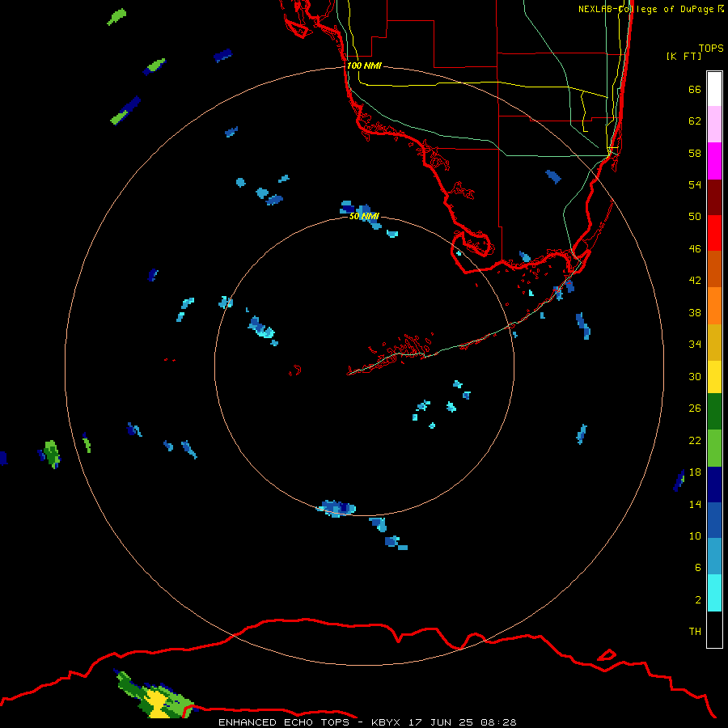Select the 62 legend value
This screenshot has height=728, width=728.
click(695, 121)
